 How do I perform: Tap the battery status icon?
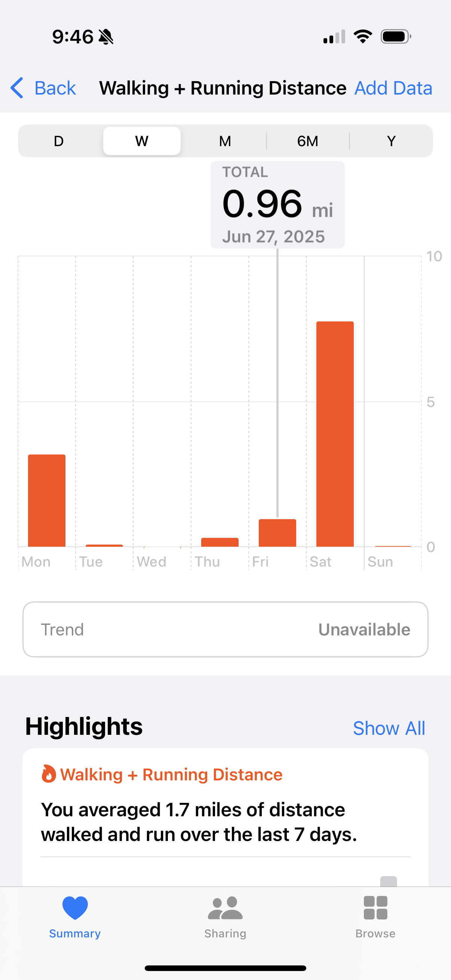point(396,37)
